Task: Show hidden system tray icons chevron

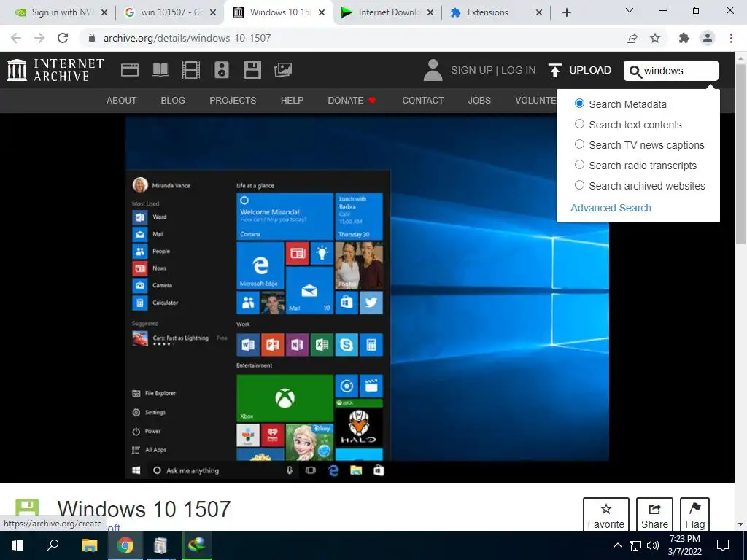Action: tap(617, 545)
